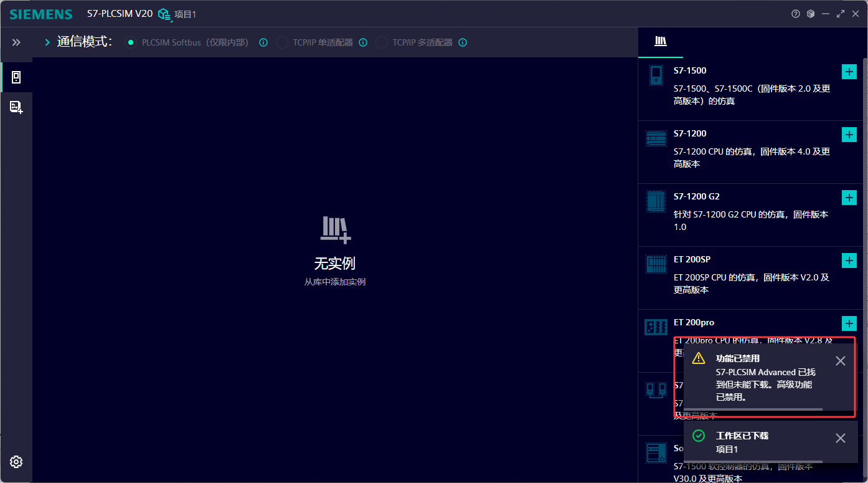The height and width of the screenshot is (483, 868).
Task: Add an S7-1200 instance with plus button
Action: coord(849,135)
